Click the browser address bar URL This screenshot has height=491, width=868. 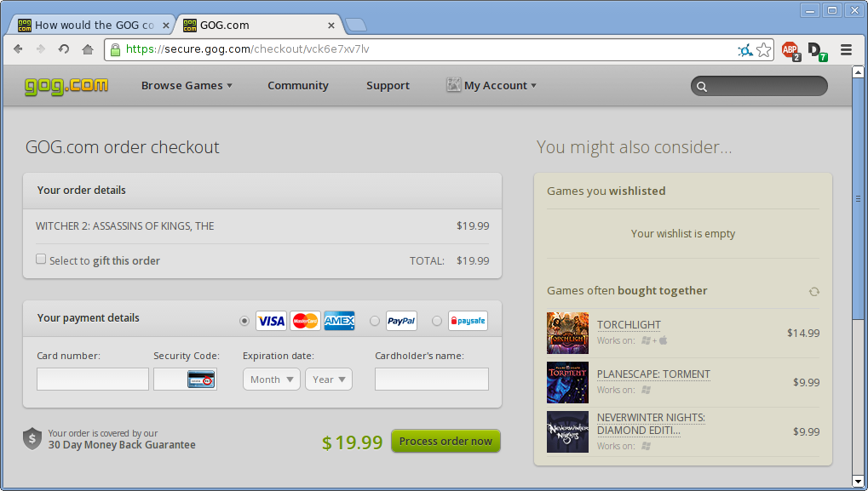(247, 49)
